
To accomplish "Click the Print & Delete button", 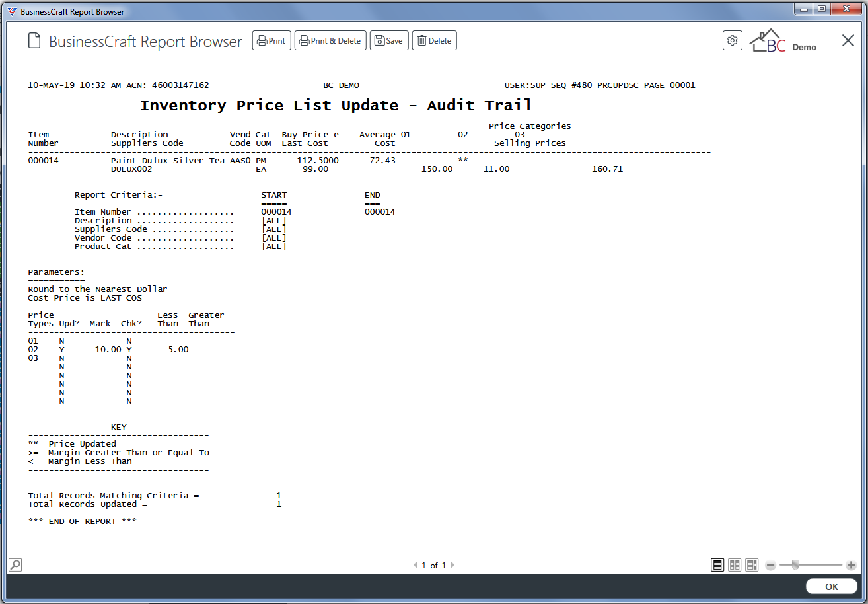I will click(x=330, y=40).
